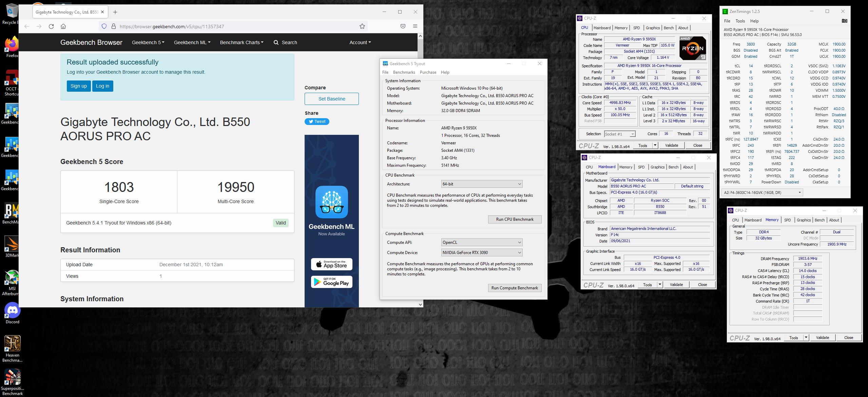Open the OCCT shortcut on desktop
868x397 pixels.
coord(12,83)
